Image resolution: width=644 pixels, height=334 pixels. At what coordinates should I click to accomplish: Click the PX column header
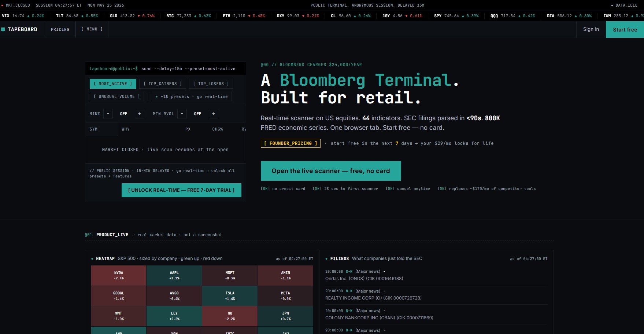point(188,129)
